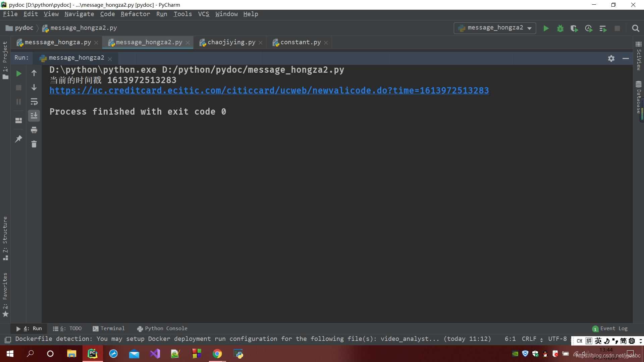This screenshot has height=362, width=644.
Task: Clear the Run console output with trash icon
Action: pyautogui.click(x=34, y=144)
